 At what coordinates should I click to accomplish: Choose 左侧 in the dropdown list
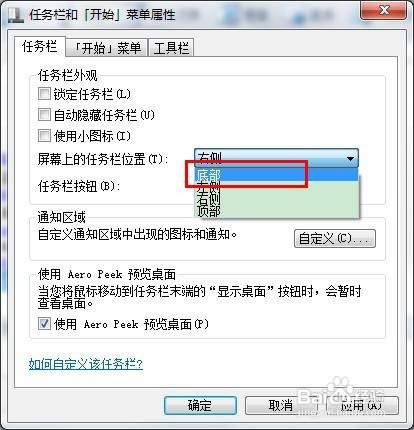click(276, 187)
